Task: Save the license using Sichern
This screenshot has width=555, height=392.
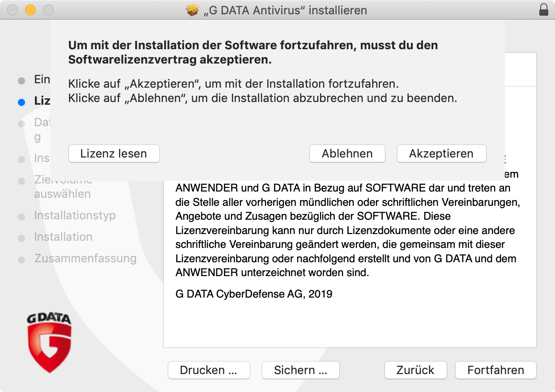Action: pos(300,370)
